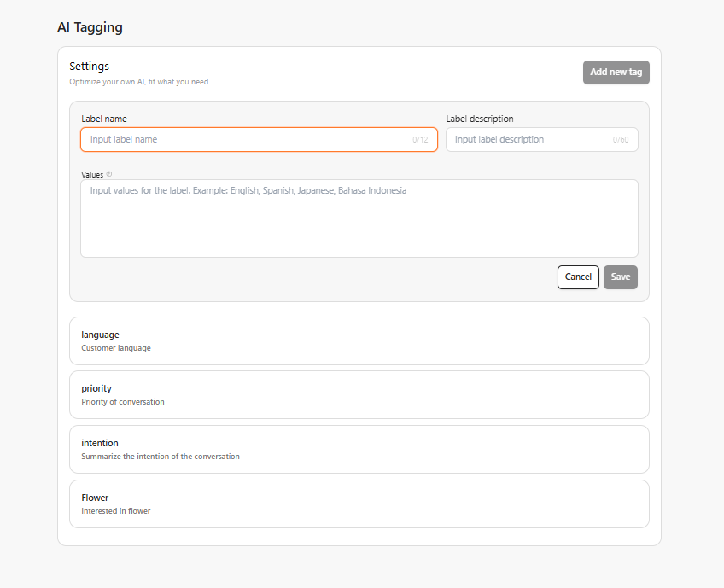This screenshot has height=588, width=724.
Task: Cancel the new label form
Action: click(578, 277)
